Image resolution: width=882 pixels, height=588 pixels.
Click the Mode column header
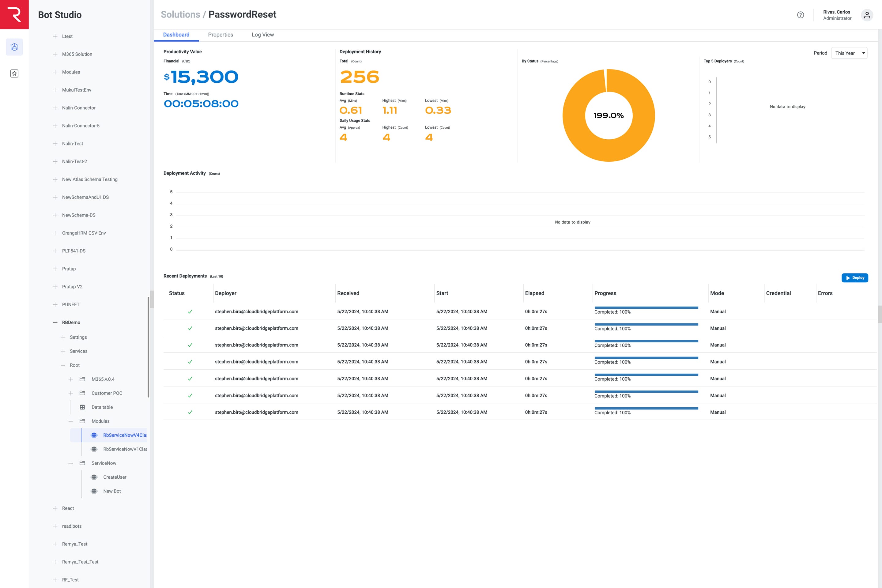[717, 293]
